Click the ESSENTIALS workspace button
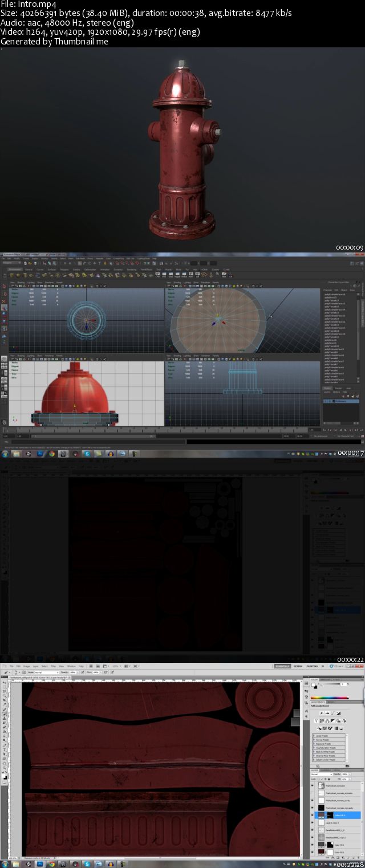 tap(282, 666)
